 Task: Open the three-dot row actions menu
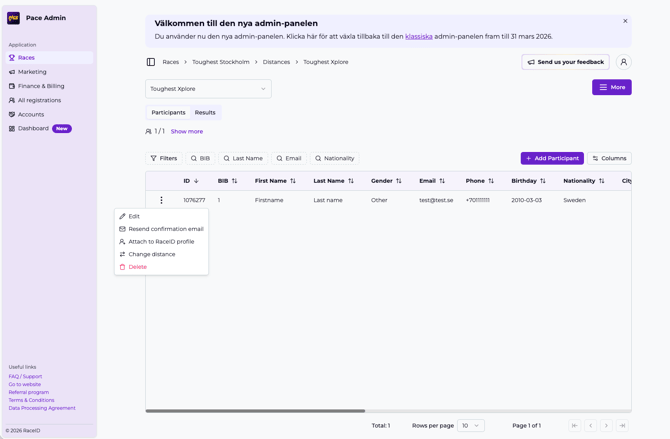click(161, 200)
